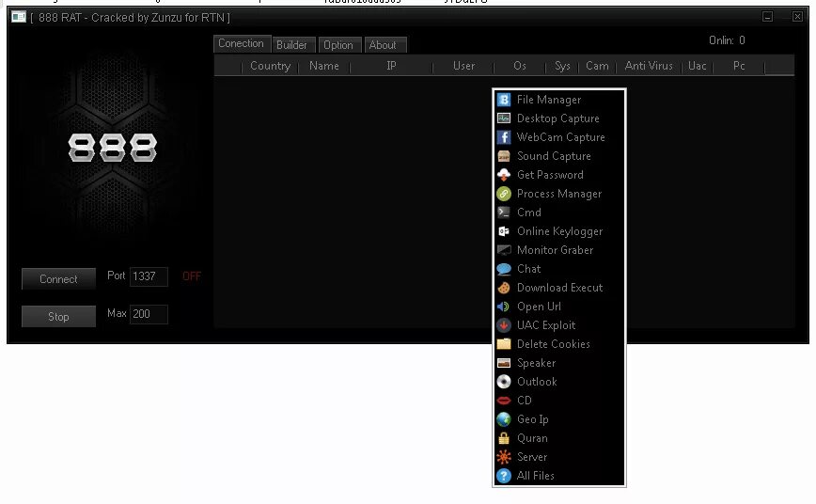Focus the Port input field showing 1337
The height and width of the screenshot is (504, 816).
coord(149,276)
